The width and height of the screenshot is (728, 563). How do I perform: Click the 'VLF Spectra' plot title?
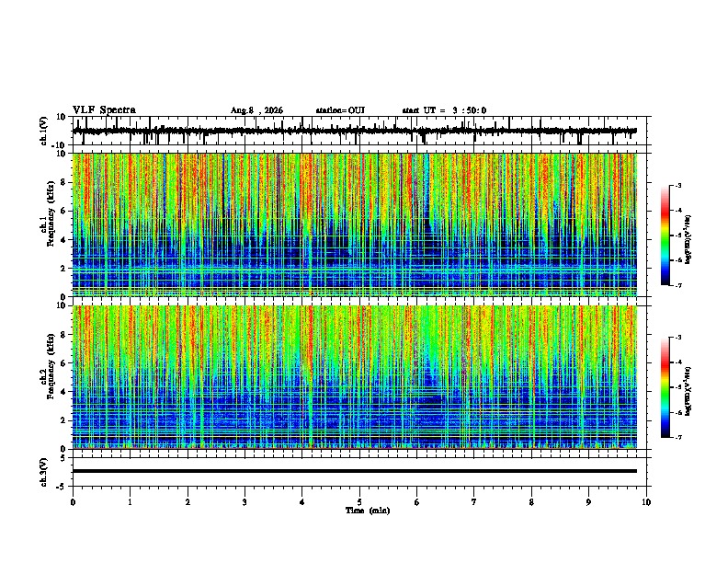104,110
